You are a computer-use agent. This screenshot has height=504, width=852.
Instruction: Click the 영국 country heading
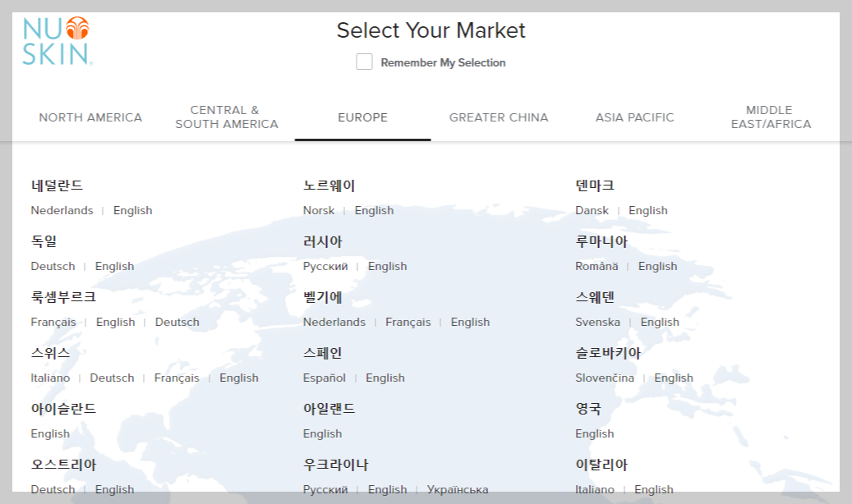coord(588,409)
